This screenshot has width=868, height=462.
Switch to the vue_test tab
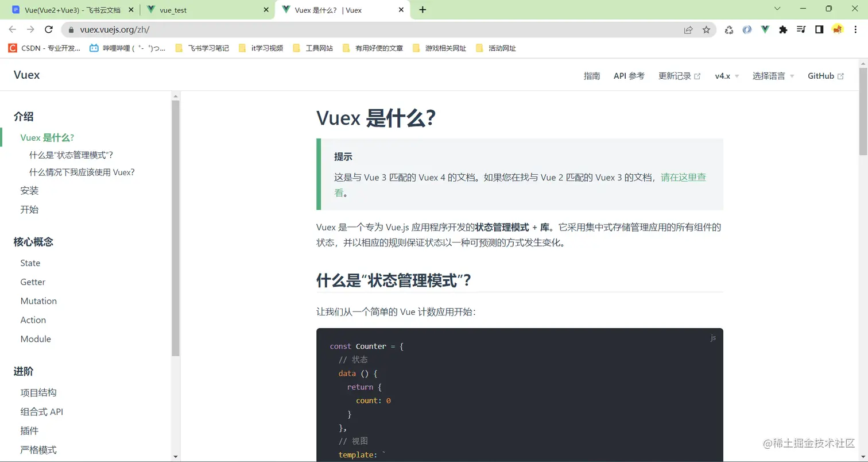tap(207, 10)
